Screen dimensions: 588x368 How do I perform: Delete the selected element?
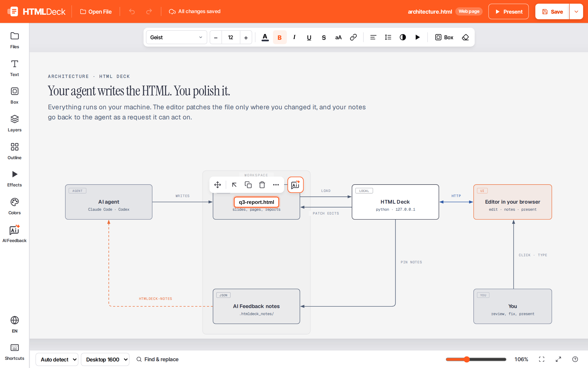click(262, 185)
